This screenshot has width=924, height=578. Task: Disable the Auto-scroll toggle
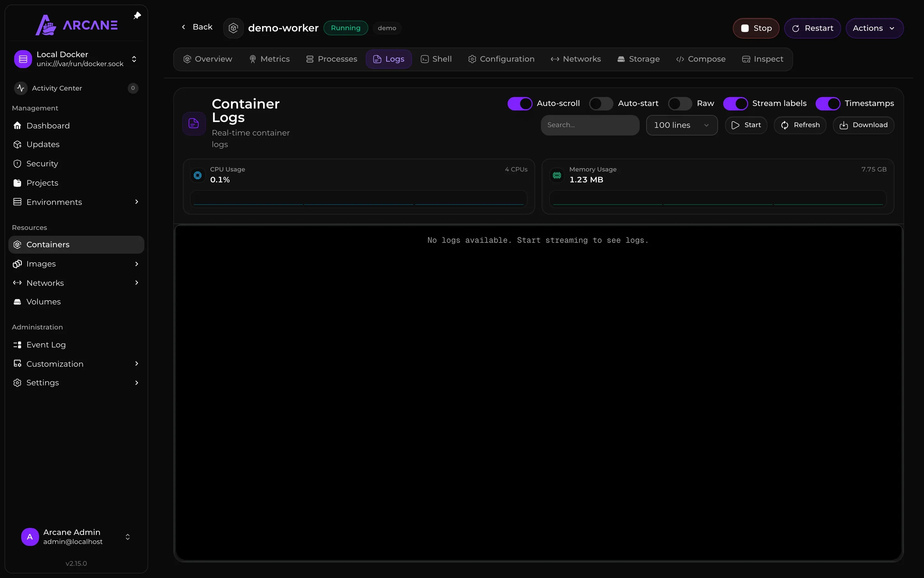[520, 104]
